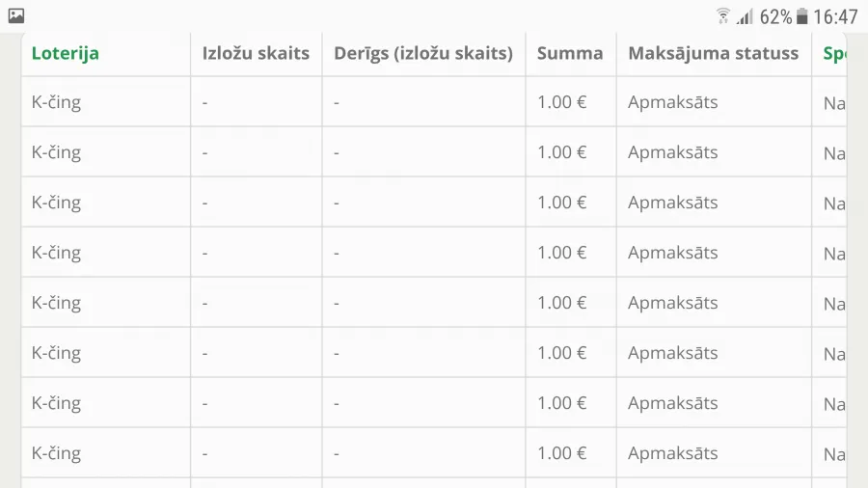Image resolution: width=868 pixels, height=488 pixels.
Task: Open the K-čing entry in the first table row
Action: tap(56, 102)
